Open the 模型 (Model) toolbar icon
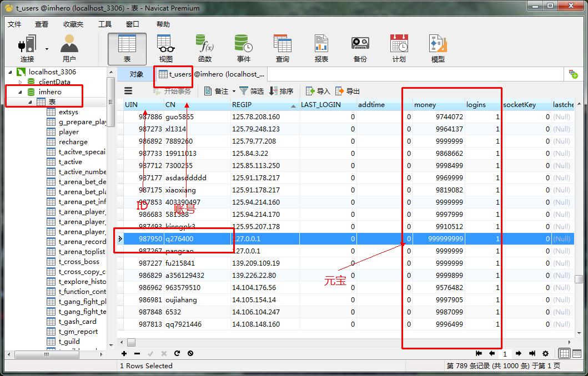This screenshot has height=376, width=588. pos(438,48)
